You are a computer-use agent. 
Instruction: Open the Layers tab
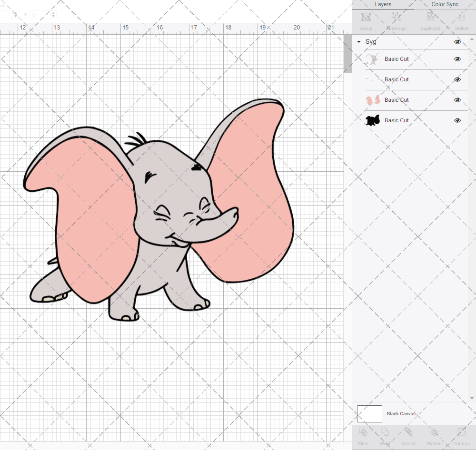(383, 5)
